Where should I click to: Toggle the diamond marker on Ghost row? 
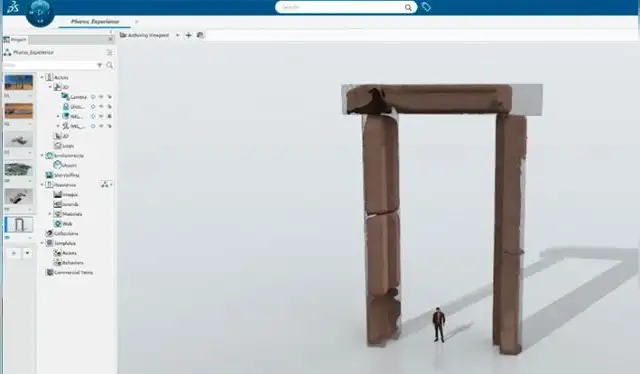point(93,107)
